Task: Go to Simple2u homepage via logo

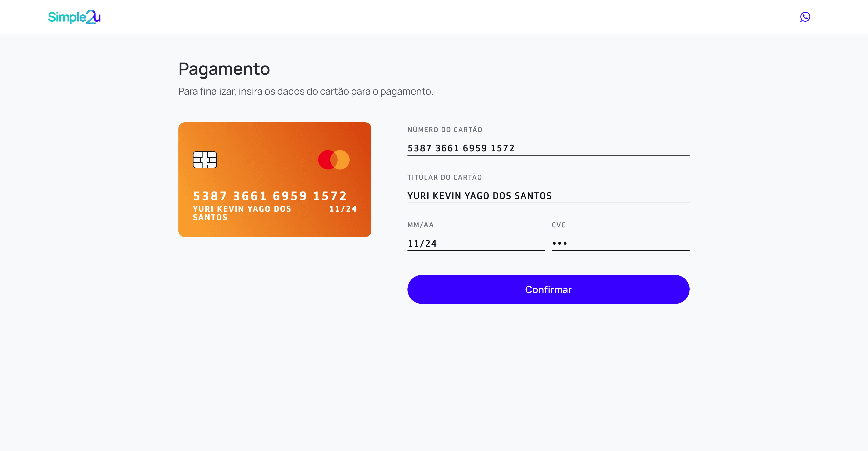Action: 74,17
